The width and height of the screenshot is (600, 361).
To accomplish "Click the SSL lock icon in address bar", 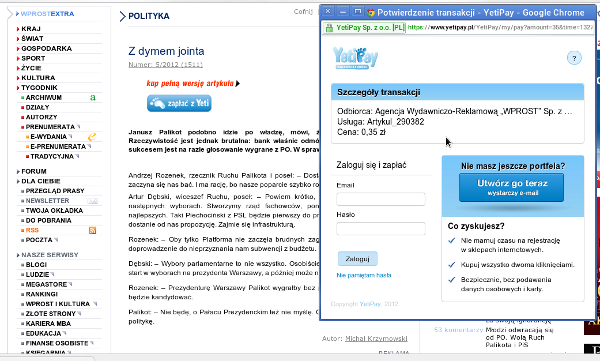I will pyautogui.click(x=329, y=28).
